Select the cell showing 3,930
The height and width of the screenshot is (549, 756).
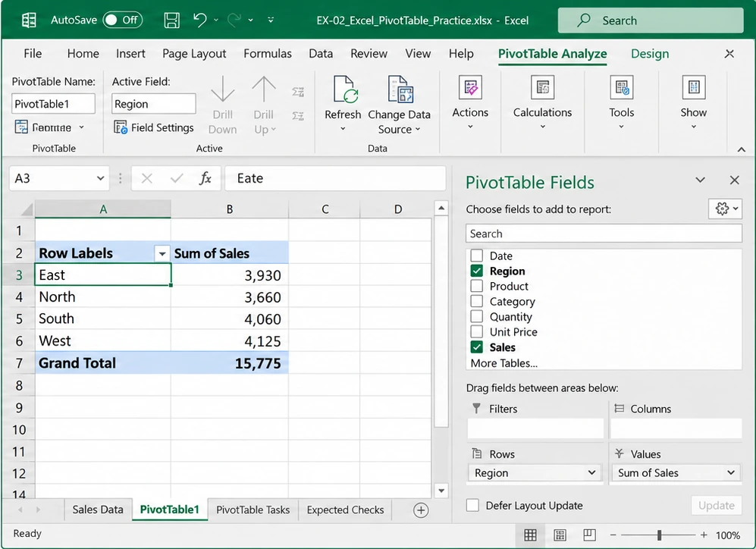230,274
